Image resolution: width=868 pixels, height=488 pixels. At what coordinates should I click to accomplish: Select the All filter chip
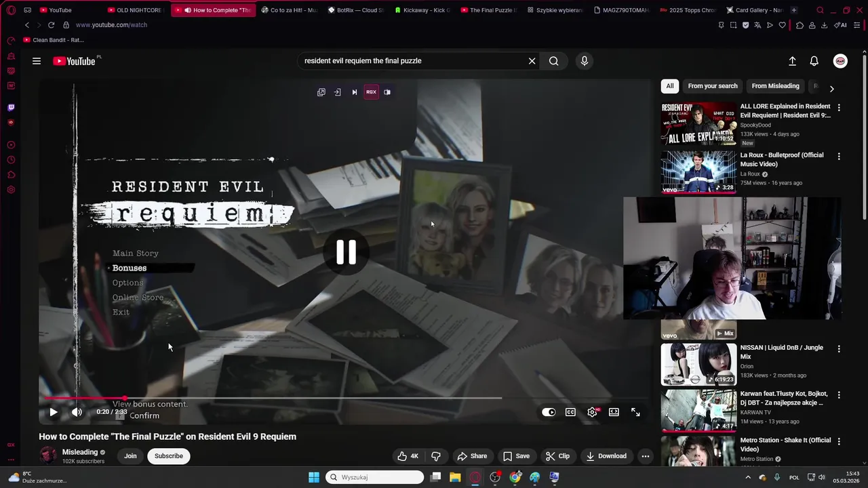tap(670, 86)
